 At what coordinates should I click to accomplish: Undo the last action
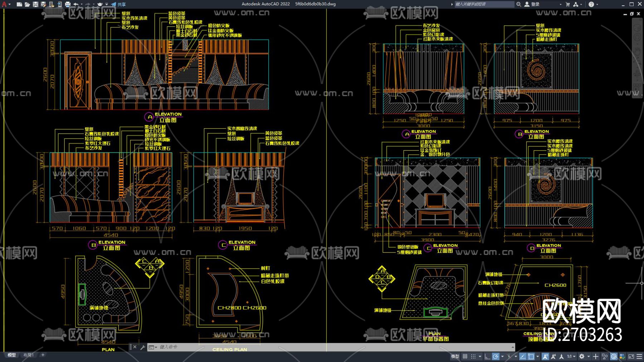point(76,4)
